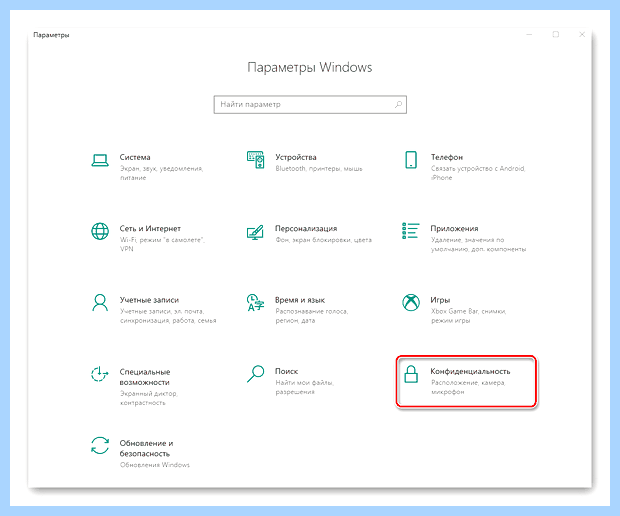Focus the Найти параметр search field

(310, 104)
